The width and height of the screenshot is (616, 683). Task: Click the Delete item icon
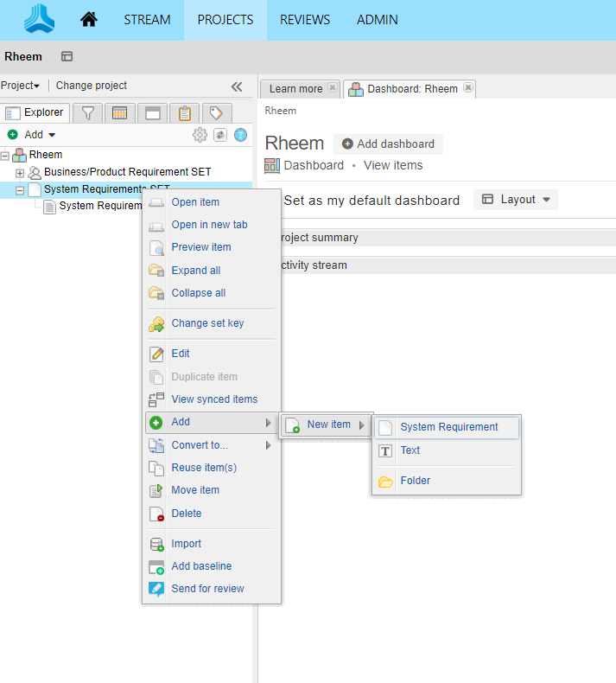156,514
